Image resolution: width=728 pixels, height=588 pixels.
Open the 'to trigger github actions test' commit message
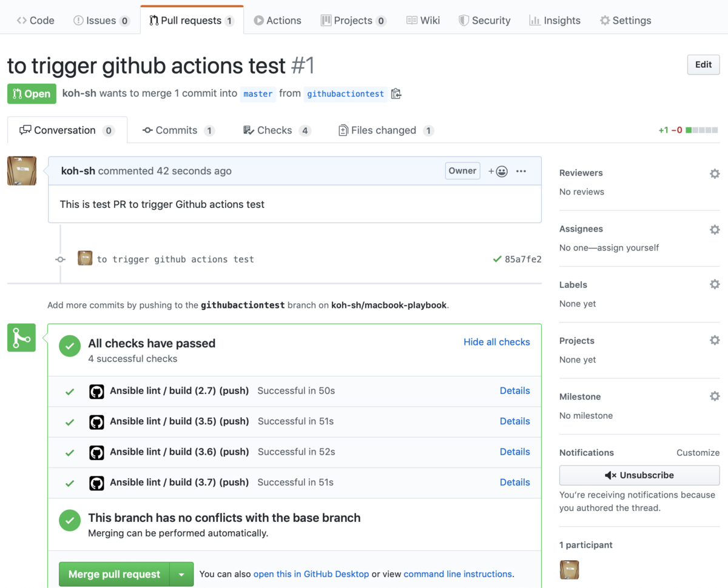(175, 259)
